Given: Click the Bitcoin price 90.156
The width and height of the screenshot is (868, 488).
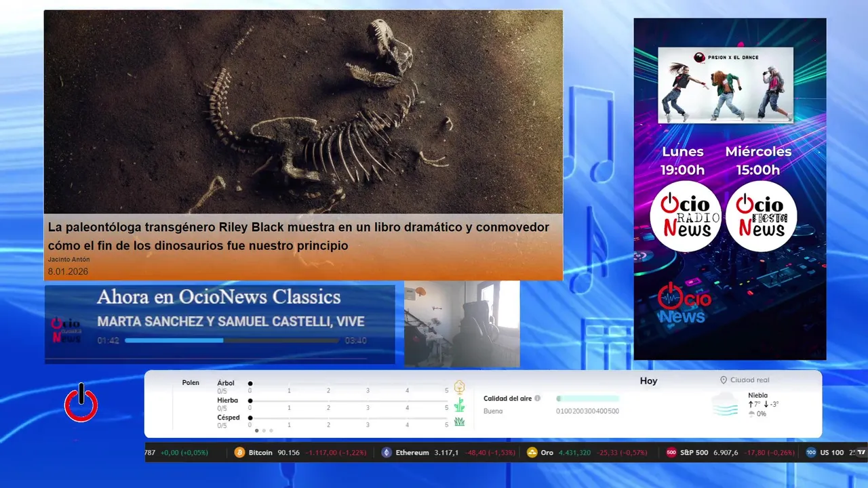Looking at the screenshot, I should 289,453.
